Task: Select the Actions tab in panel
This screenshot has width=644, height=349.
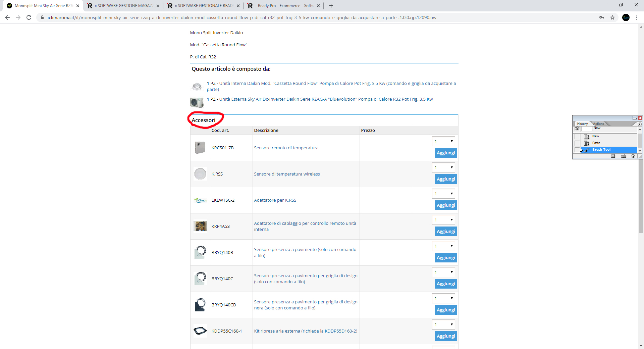Action: point(599,124)
